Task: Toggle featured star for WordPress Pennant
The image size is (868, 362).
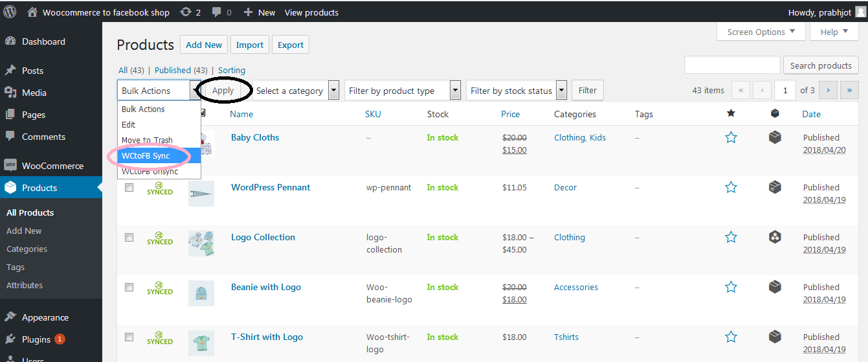Action: [x=731, y=187]
